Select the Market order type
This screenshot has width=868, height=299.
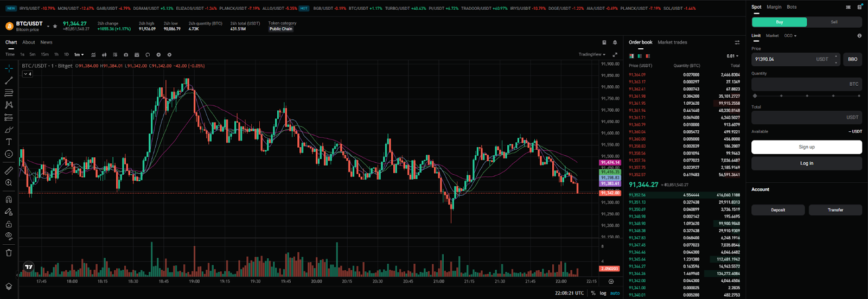[x=772, y=36]
